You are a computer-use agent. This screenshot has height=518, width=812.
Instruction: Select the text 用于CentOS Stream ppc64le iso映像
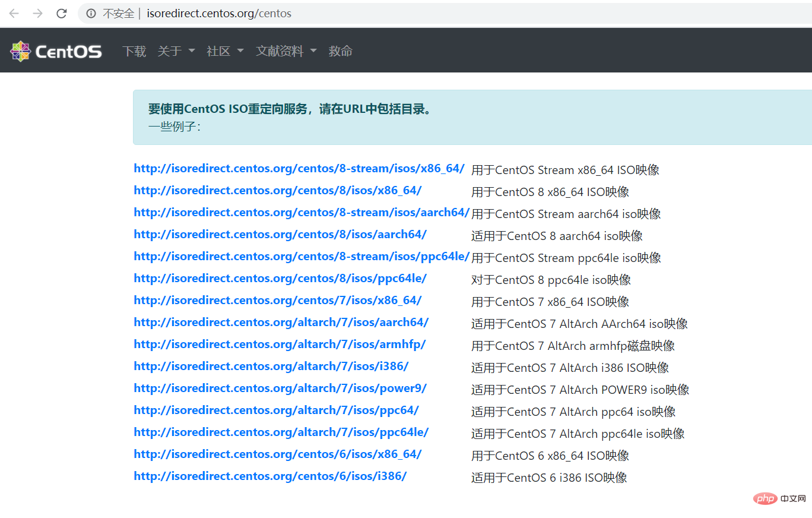(566, 258)
